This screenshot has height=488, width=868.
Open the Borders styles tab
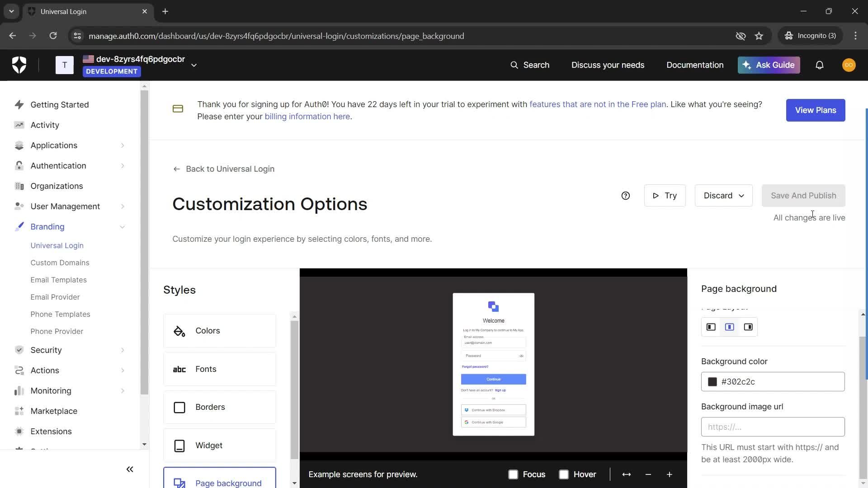click(x=220, y=407)
